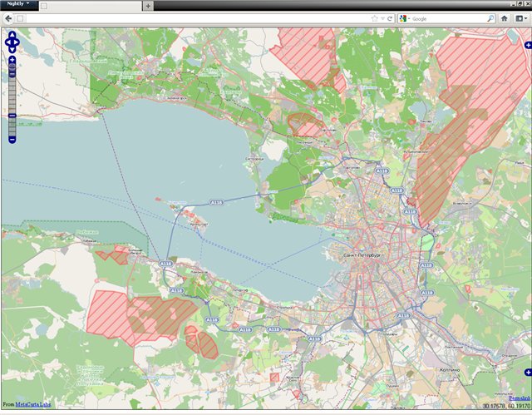Bookmark this page with the star
This screenshot has height=415, width=532.
[x=375, y=18]
